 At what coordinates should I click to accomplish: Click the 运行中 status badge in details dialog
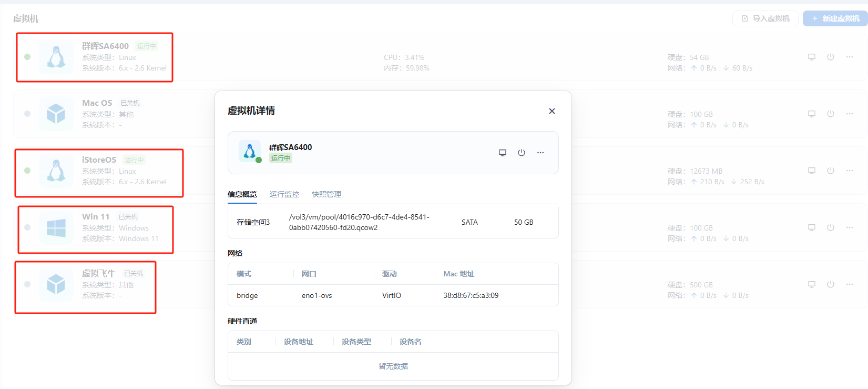(x=281, y=158)
